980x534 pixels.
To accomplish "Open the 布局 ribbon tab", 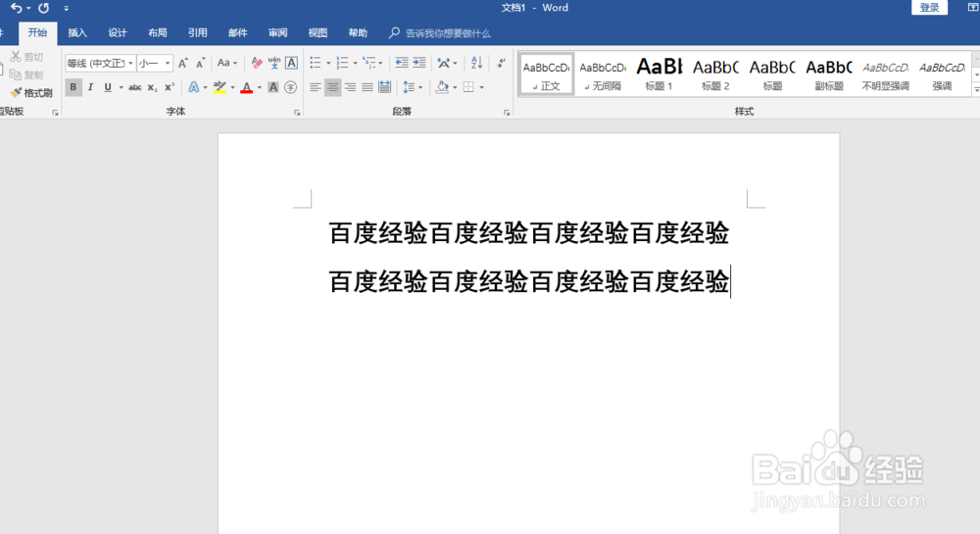I will (158, 33).
